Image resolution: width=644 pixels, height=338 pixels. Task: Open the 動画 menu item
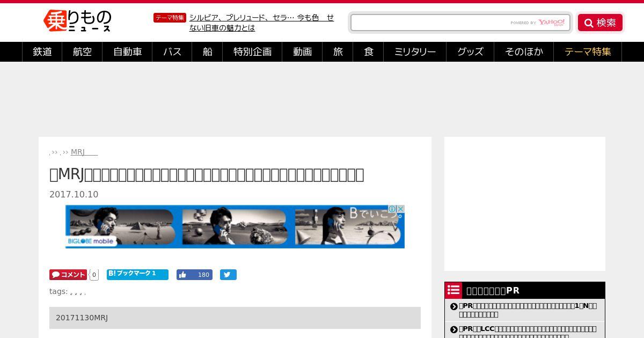(x=302, y=52)
